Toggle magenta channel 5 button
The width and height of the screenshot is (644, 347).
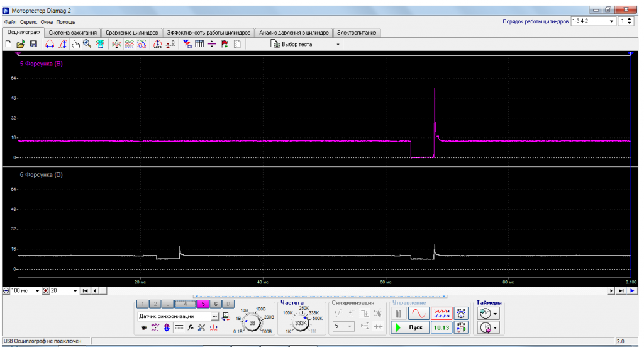203,304
